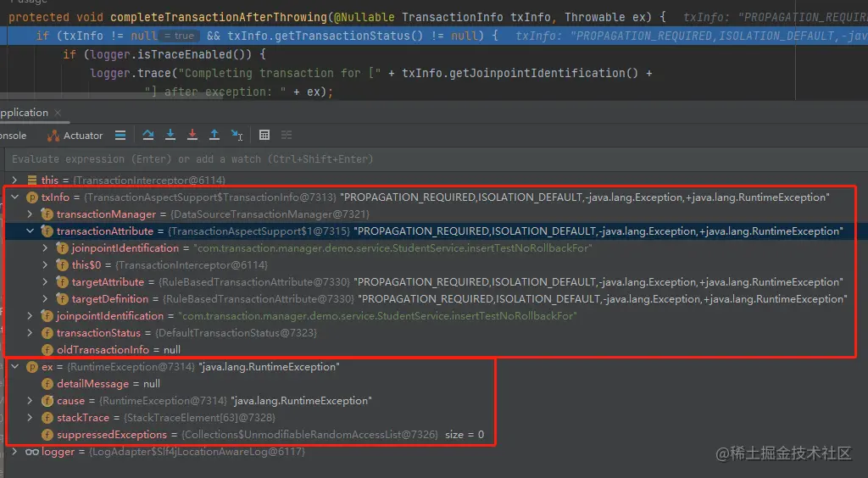Click the field icon next to targetDefinition

[63, 298]
